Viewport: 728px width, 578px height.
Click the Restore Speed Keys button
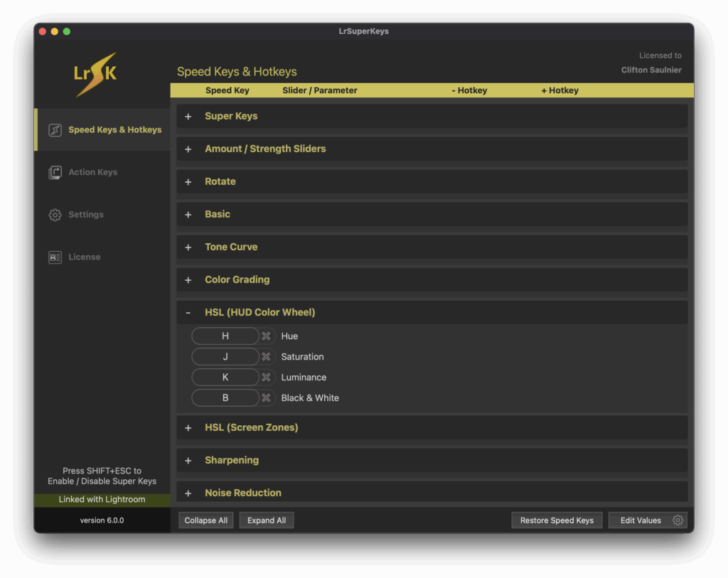click(x=557, y=520)
